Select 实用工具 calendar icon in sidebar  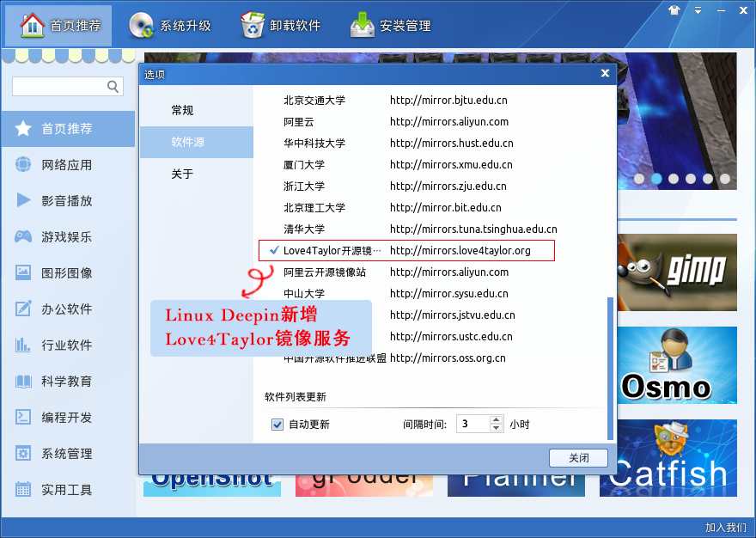pos(22,489)
